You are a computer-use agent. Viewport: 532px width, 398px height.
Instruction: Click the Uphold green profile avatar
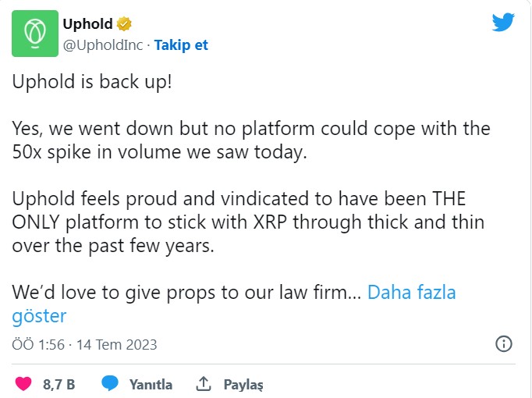pos(34,34)
